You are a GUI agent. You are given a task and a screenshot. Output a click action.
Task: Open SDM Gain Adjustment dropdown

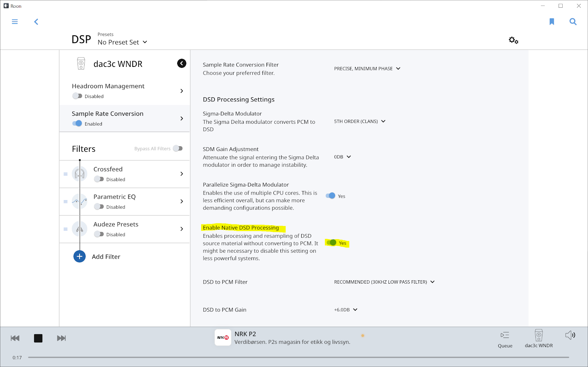coord(343,157)
